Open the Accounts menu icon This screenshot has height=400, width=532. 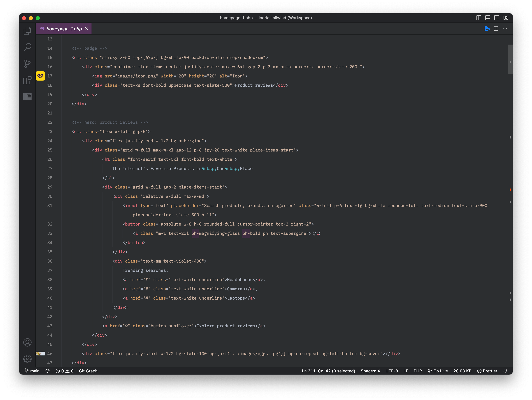(27, 342)
